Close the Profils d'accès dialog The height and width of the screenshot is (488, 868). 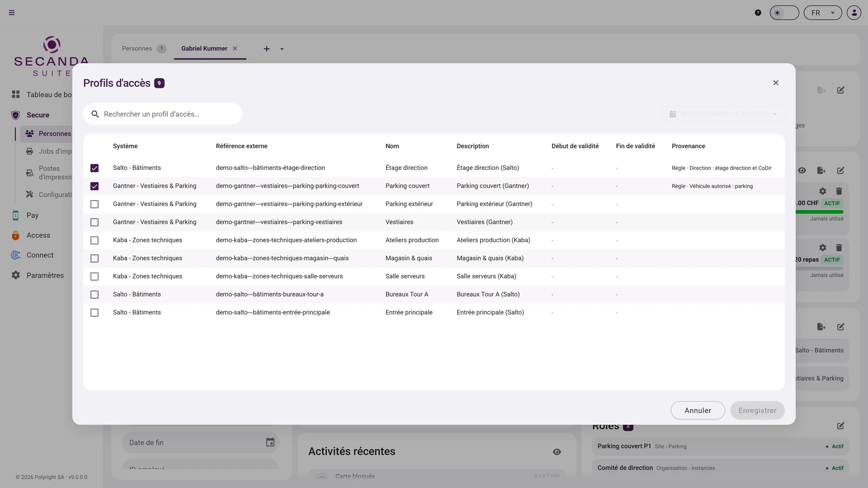point(776,83)
